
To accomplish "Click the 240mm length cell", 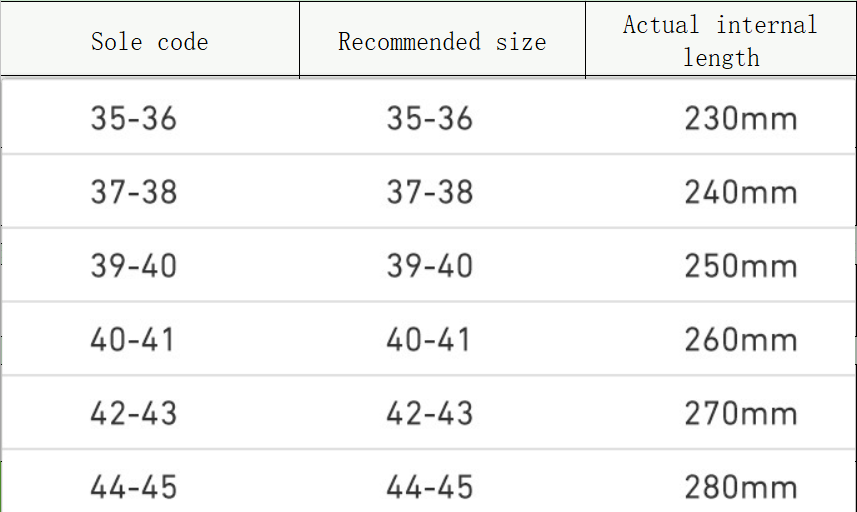I will (740, 192).
